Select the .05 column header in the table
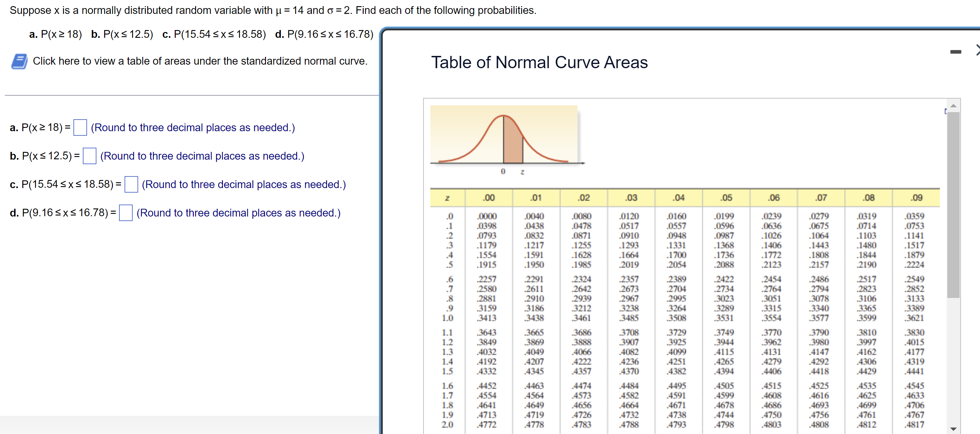 coord(726,197)
